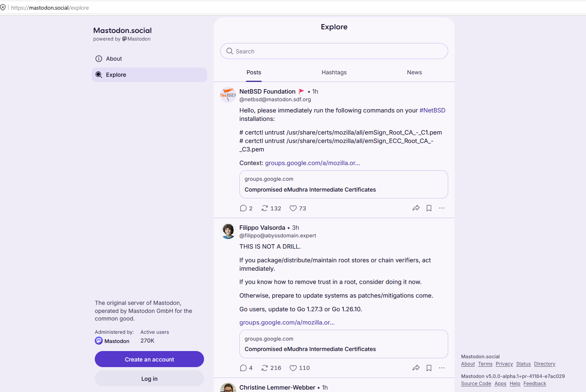Open NetBSD Foundation profile avatar
586x392 pixels.
coord(228,95)
